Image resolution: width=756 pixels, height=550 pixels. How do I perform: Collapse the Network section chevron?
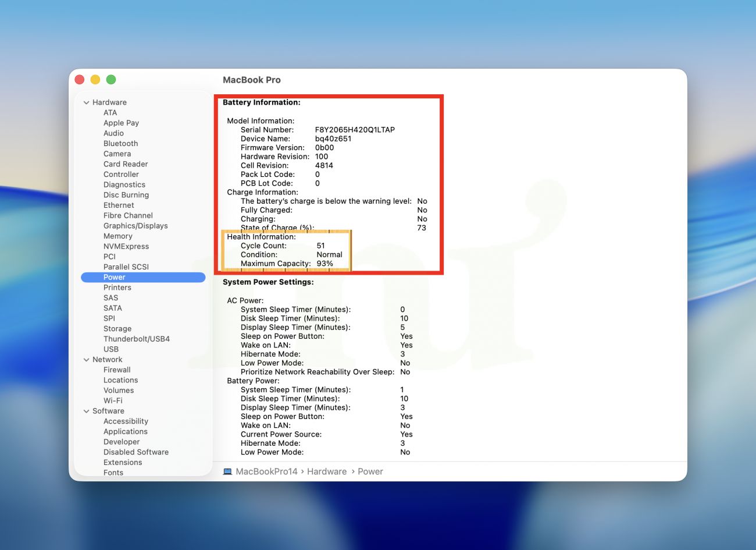click(87, 360)
